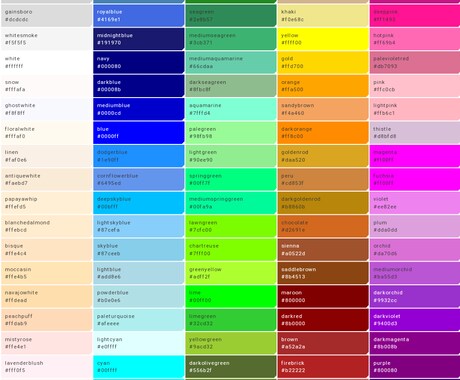Image resolution: width=460 pixels, height=380 pixels.
Task: Select the royalblue #4169e1 swatch
Action: 139,16
